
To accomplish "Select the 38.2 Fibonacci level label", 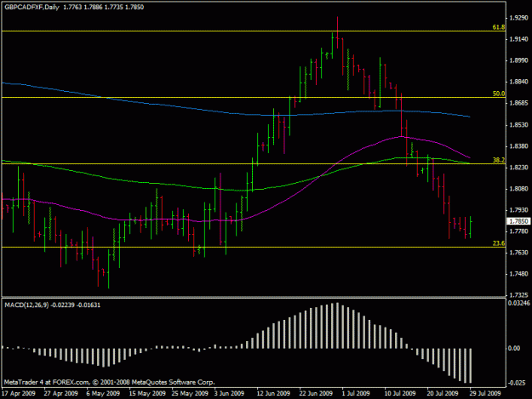I will [x=499, y=160].
